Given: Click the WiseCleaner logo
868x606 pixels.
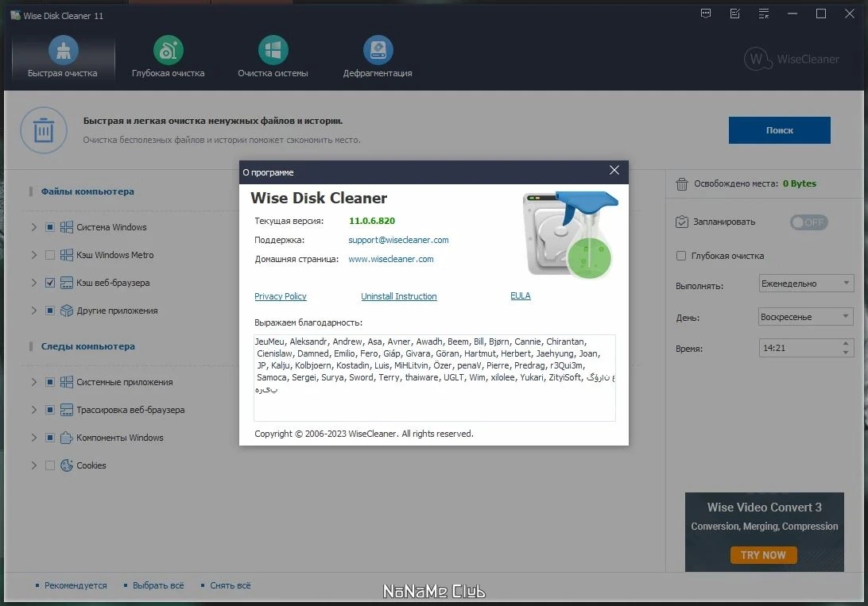Looking at the screenshot, I should [792, 59].
